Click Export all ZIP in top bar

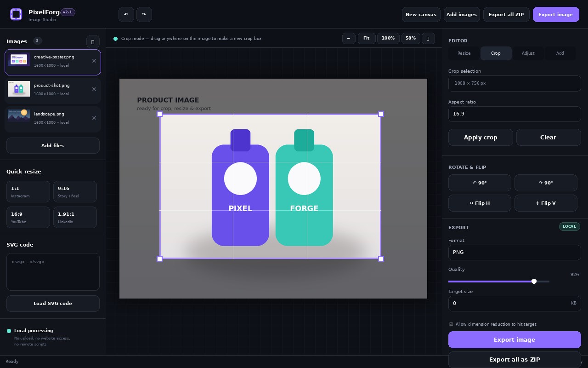tap(506, 14)
